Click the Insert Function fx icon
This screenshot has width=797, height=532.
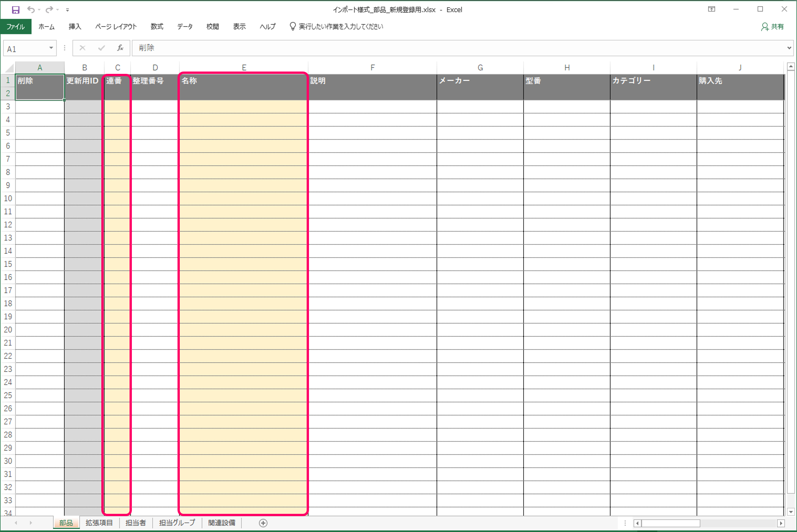click(120, 48)
